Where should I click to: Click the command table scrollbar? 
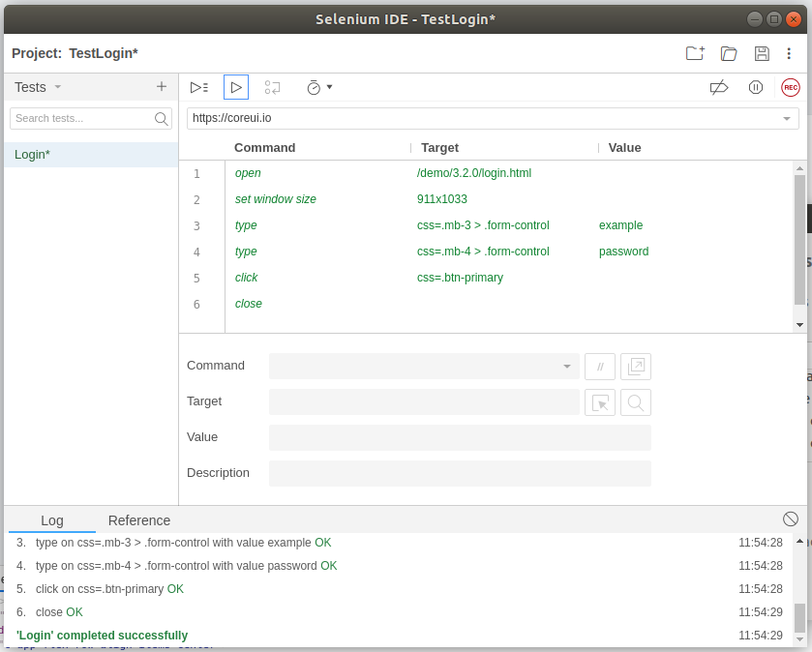tap(799, 240)
